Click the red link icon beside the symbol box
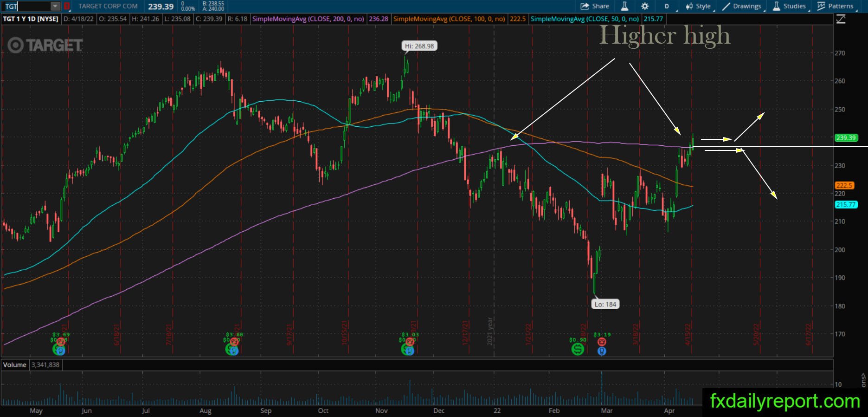 coord(67,7)
